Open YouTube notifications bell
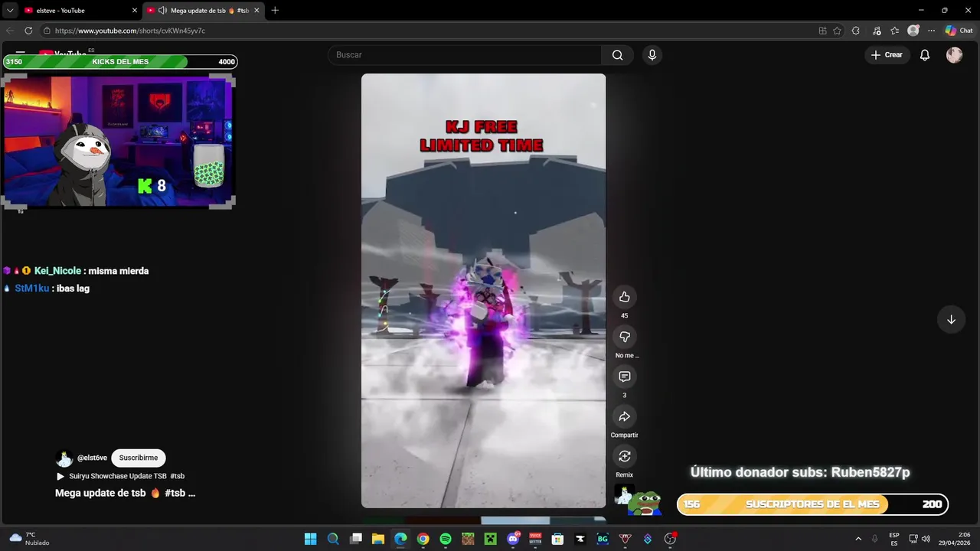This screenshot has width=980, height=551. (925, 55)
